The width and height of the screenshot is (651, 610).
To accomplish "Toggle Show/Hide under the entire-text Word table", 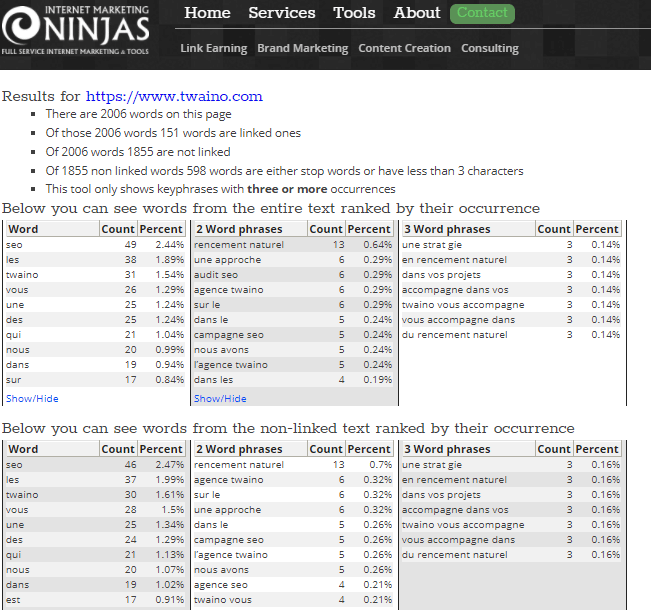I will [x=32, y=399].
